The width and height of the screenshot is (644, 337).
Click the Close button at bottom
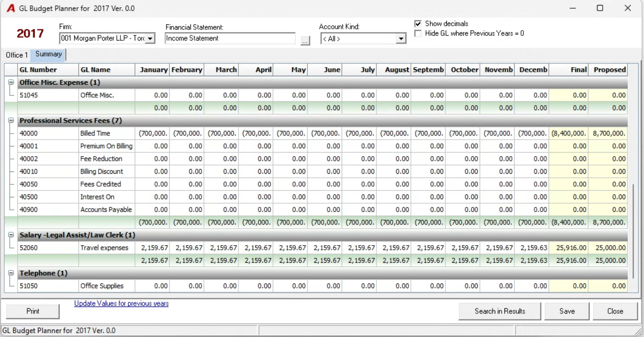click(615, 311)
